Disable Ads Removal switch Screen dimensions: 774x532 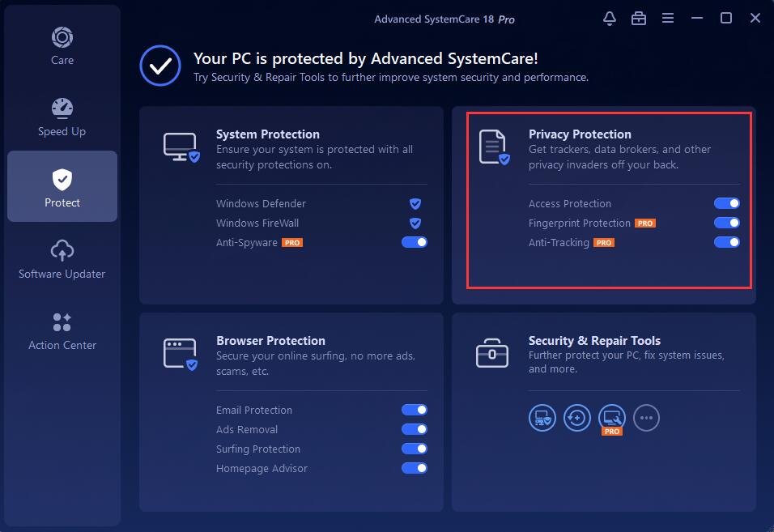[415, 429]
